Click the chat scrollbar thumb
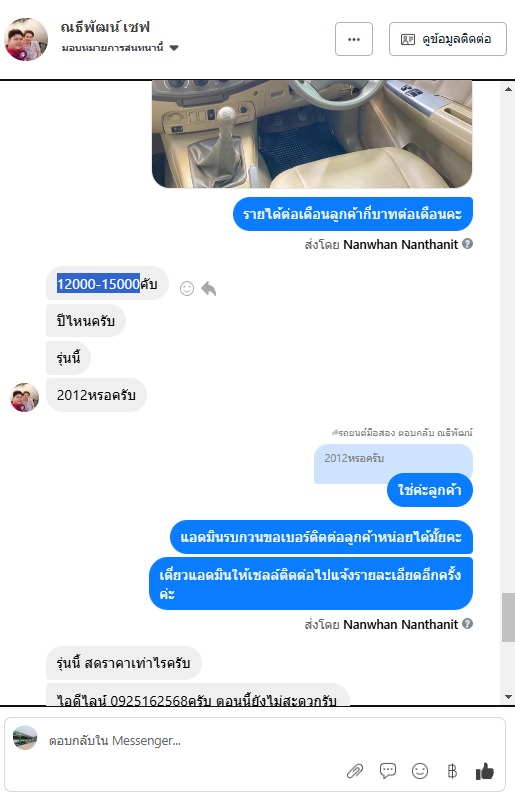 (508, 617)
